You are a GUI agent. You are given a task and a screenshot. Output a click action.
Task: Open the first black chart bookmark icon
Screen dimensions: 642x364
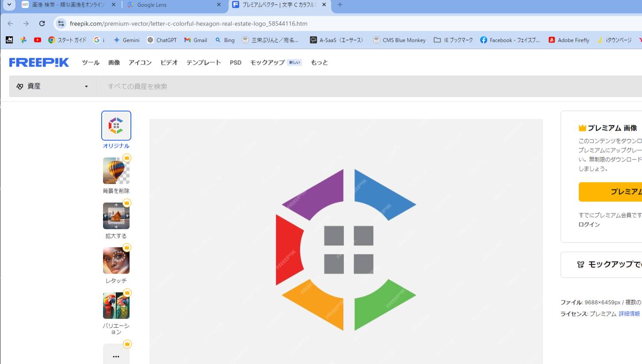pos(9,40)
